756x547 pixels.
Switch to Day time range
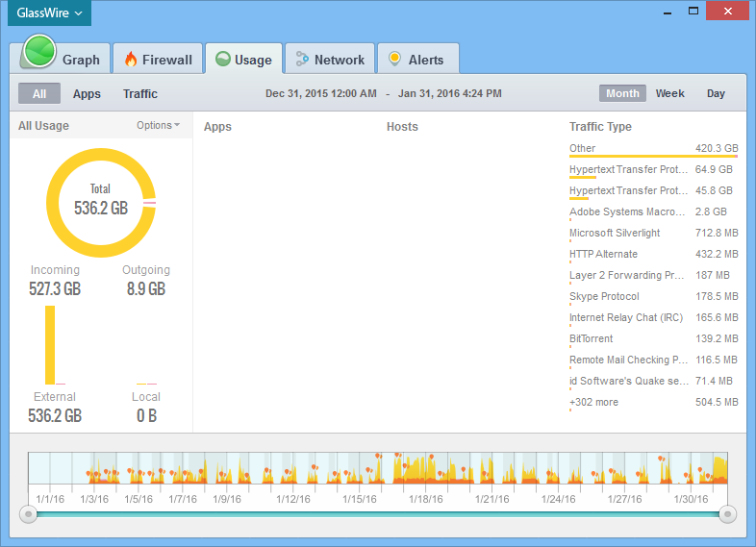click(x=716, y=93)
